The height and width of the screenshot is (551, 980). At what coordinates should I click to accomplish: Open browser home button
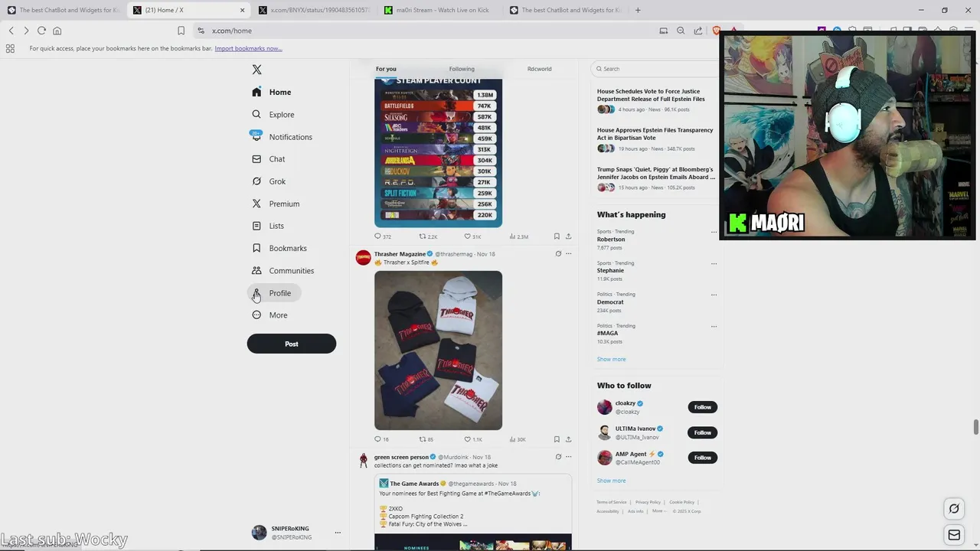(x=57, y=31)
